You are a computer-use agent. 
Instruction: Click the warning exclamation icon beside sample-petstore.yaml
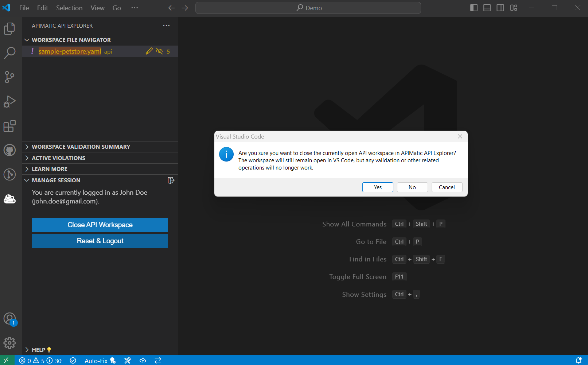coord(32,51)
